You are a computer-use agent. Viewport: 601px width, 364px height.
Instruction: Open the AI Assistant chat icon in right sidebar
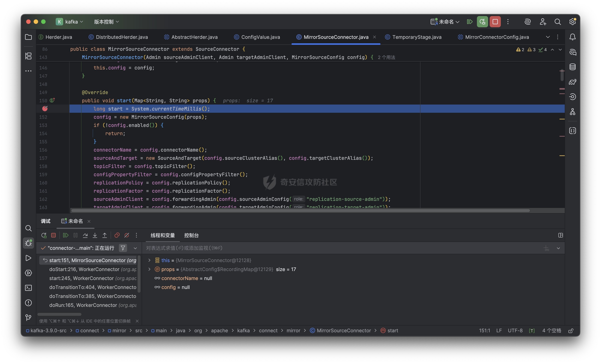click(572, 52)
